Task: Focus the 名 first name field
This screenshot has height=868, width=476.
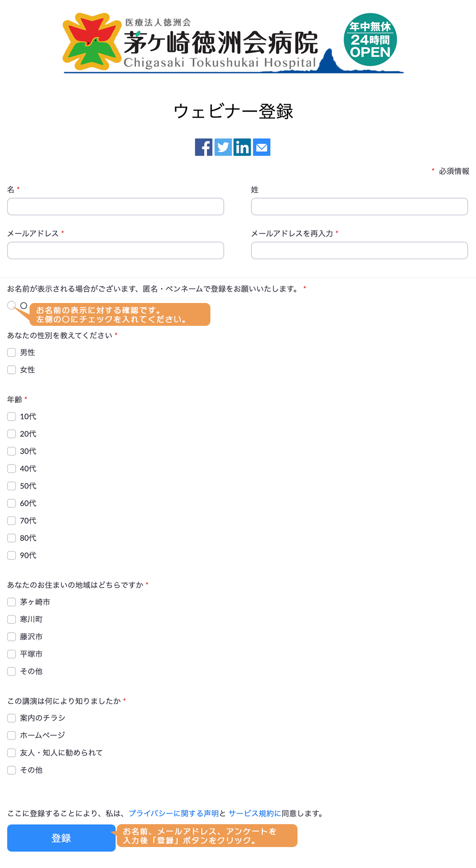Action: [x=116, y=207]
